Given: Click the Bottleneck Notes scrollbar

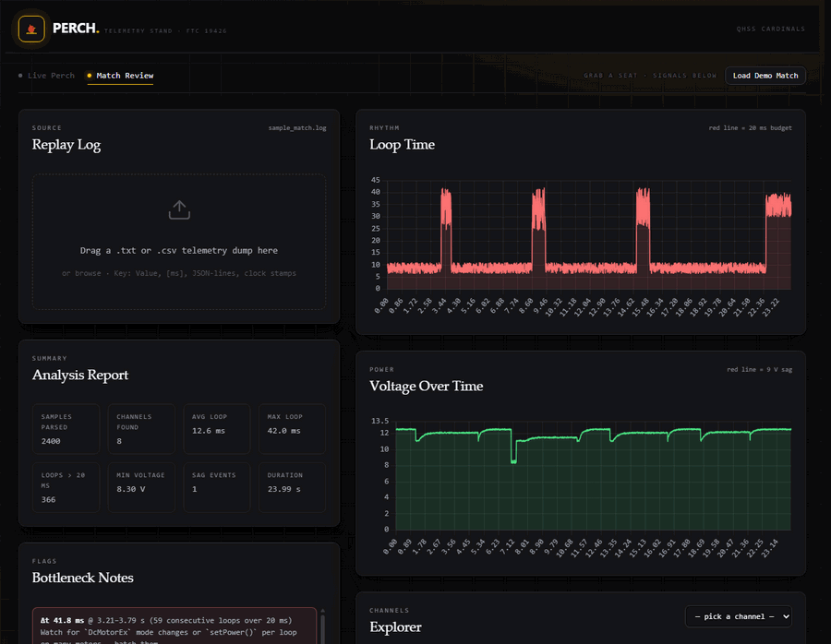Looking at the screenshot, I should coord(323,626).
